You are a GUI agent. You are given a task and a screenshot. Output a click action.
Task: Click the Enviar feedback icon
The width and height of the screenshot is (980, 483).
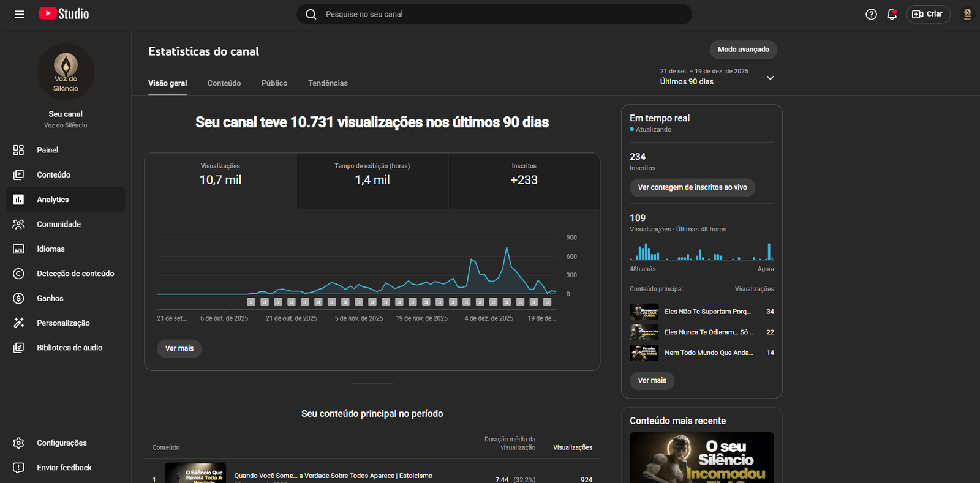click(x=19, y=468)
